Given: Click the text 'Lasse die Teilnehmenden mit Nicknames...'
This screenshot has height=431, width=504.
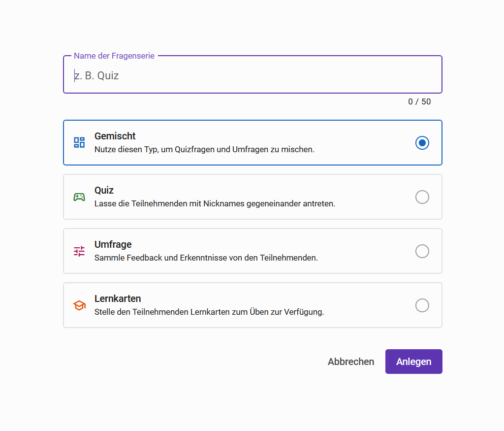Looking at the screenshot, I should point(215,203).
